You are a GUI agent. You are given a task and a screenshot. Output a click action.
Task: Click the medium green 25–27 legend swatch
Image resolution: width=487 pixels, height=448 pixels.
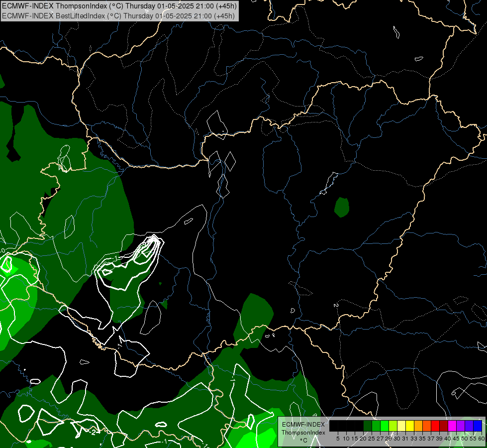point(376,426)
